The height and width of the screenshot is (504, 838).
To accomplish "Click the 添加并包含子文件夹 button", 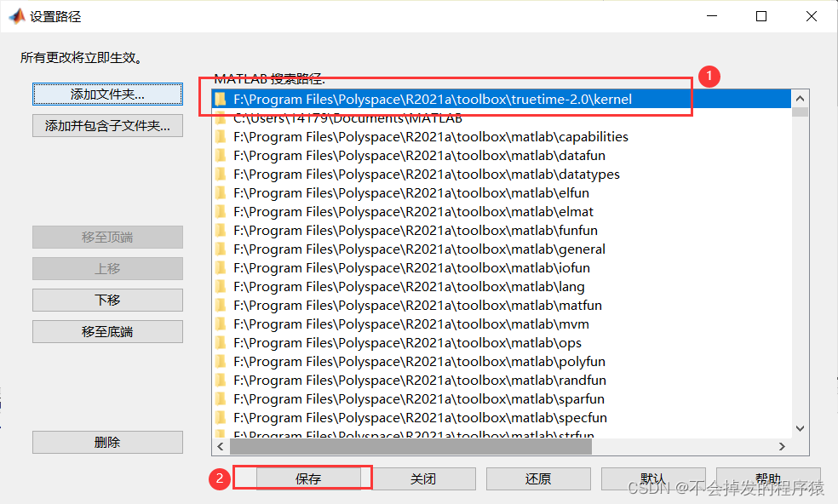I will pos(107,125).
